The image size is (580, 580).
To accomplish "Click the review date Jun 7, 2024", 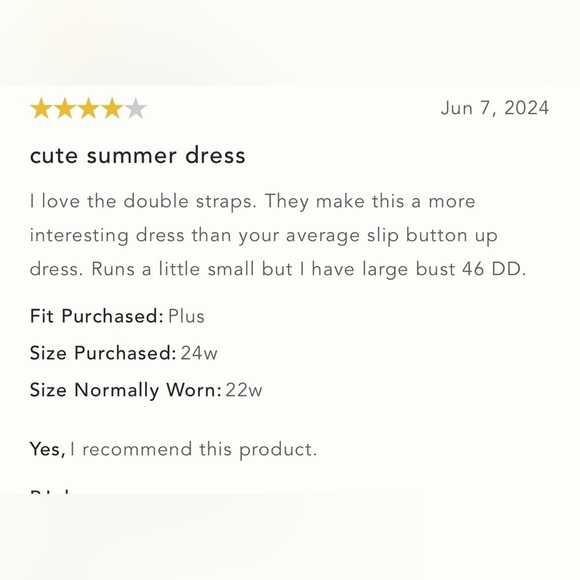I will [x=495, y=108].
